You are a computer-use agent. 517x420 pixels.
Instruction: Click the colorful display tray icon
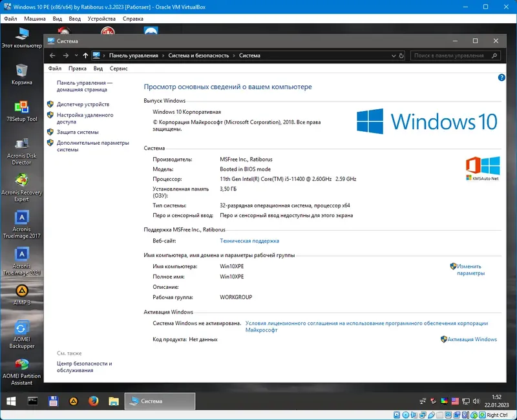(445, 401)
